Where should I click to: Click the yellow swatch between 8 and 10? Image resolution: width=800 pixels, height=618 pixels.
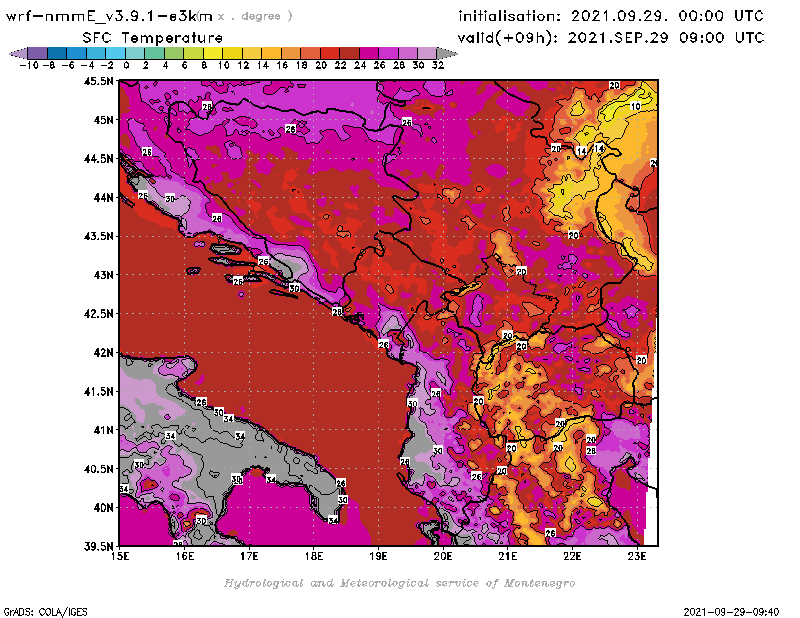tap(213, 54)
